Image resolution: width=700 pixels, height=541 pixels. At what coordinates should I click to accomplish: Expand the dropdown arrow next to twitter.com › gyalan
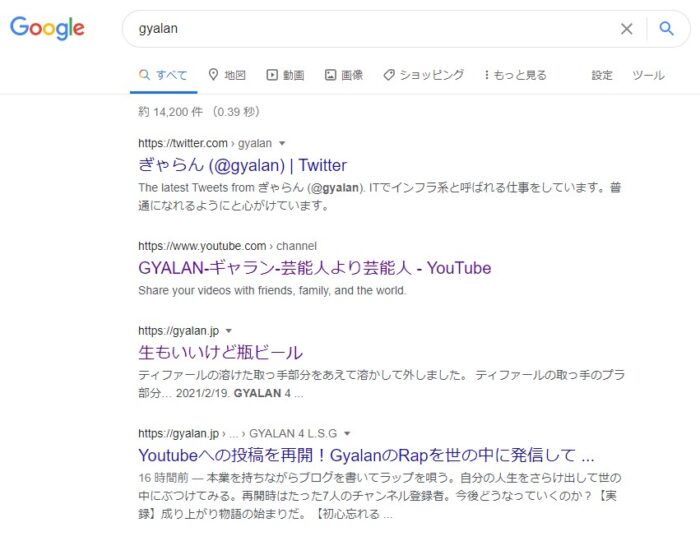[x=282, y=143]
